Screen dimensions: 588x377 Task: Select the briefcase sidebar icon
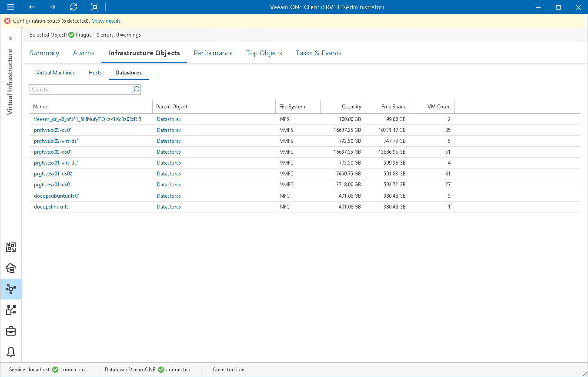click(11, 331)
